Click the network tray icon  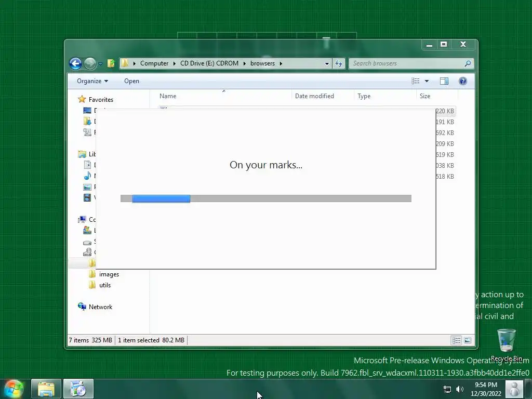(x=447, y=389)
